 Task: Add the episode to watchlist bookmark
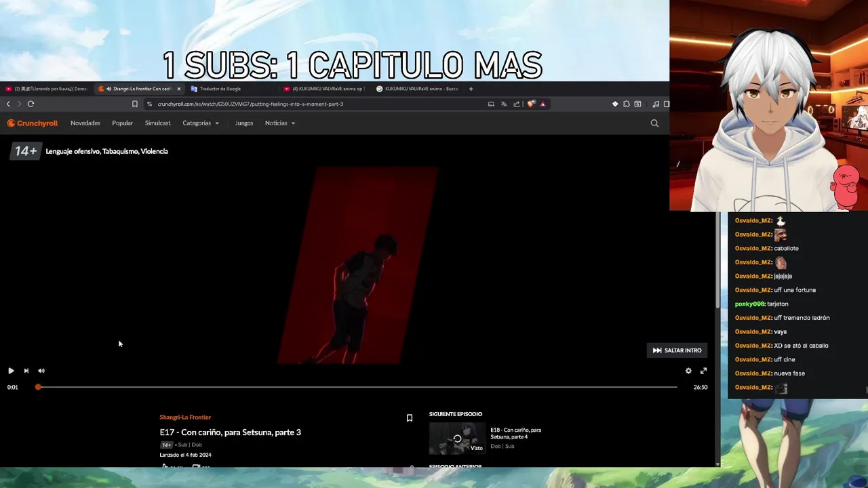[x=410, y=418]
